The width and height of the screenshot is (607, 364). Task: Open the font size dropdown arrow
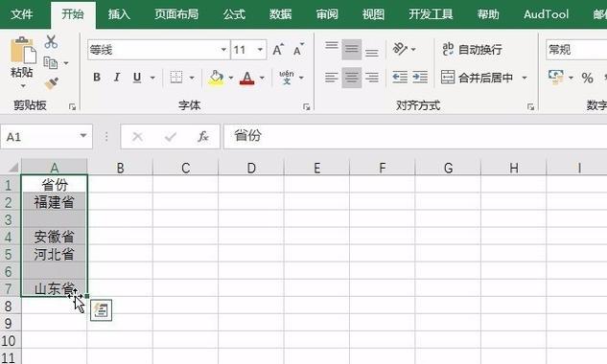tap(260, 50)
